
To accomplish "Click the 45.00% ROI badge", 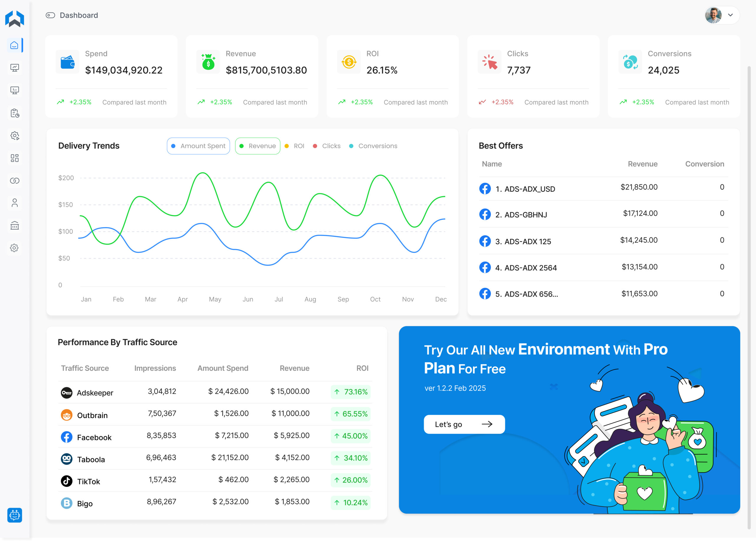I will pos(351,436).
